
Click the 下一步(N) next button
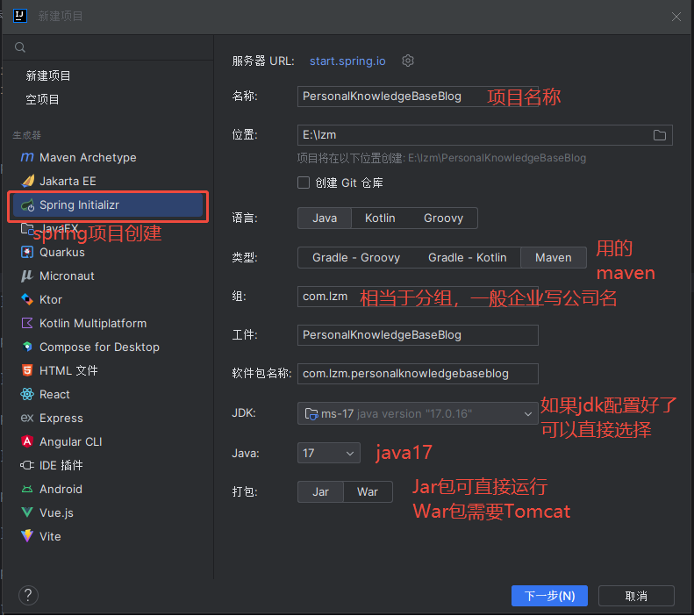tap(549, 596)
